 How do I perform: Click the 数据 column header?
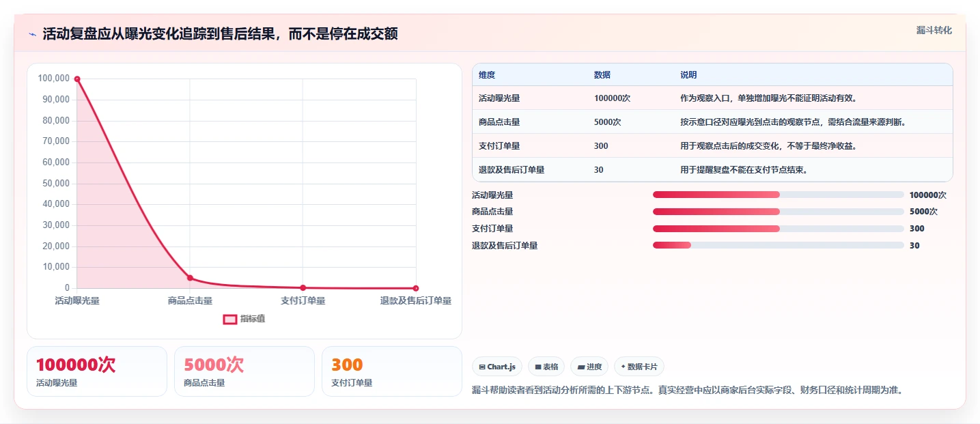point(602,75)
